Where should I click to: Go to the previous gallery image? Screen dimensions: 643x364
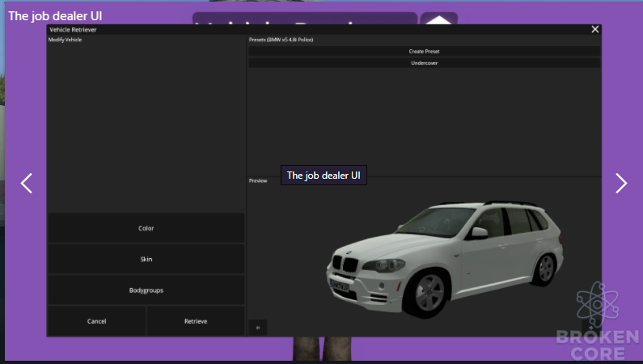[27, 183]
